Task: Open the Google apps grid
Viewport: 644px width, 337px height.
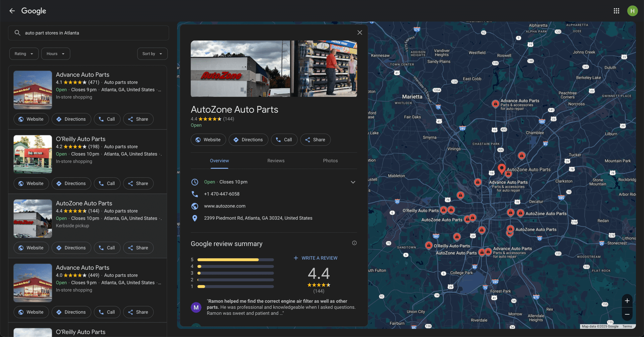Action: tap(616, 11)
